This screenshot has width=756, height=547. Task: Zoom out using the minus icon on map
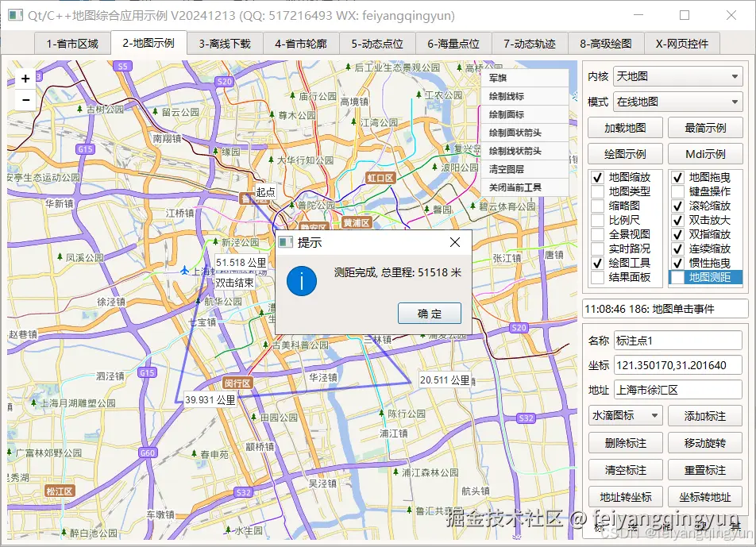pos(25,99)
